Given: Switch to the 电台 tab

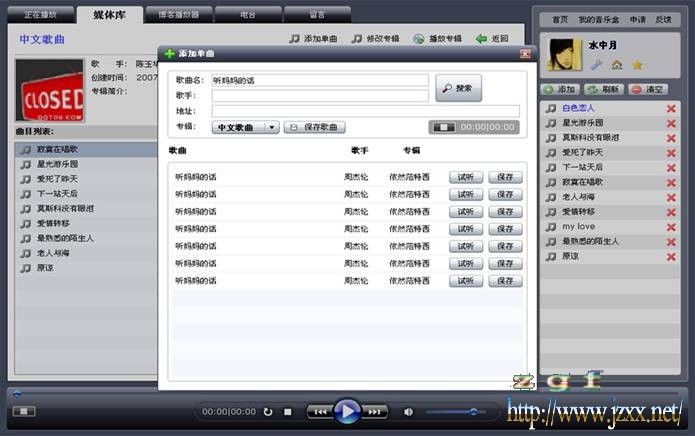Looking at the screenshot, I should click(x=247, y=15).
